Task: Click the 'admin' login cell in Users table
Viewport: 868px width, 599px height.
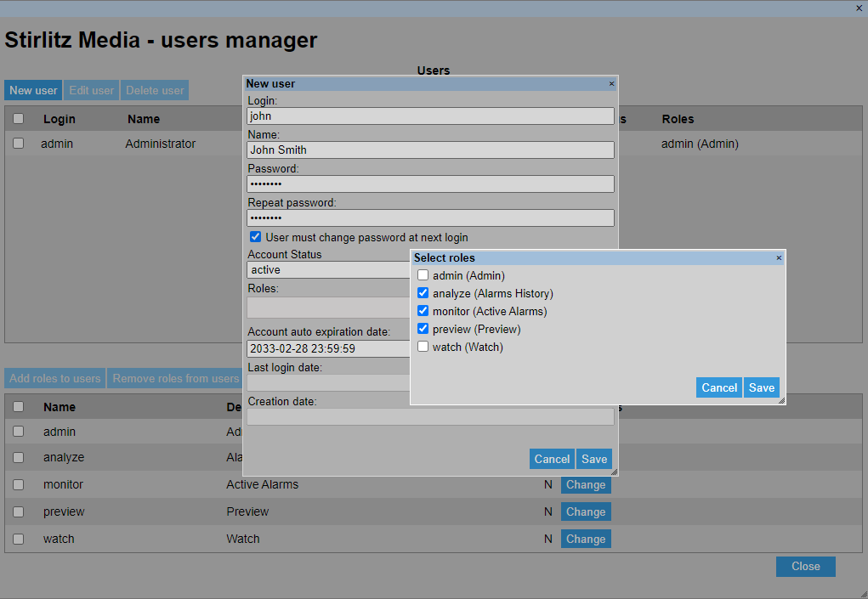Action: [57, 144]
